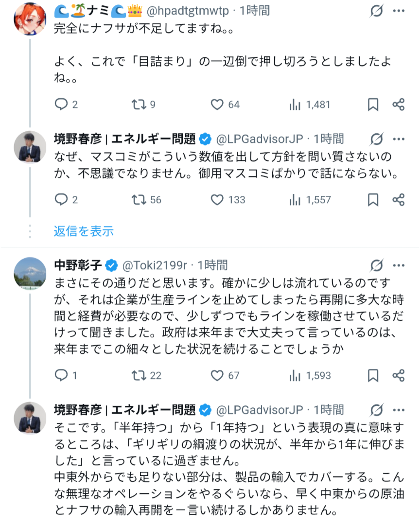Open @Toki2199r profile handle
Image resolution: width=420 pixels, height=523 pixels.
point(155,265)
